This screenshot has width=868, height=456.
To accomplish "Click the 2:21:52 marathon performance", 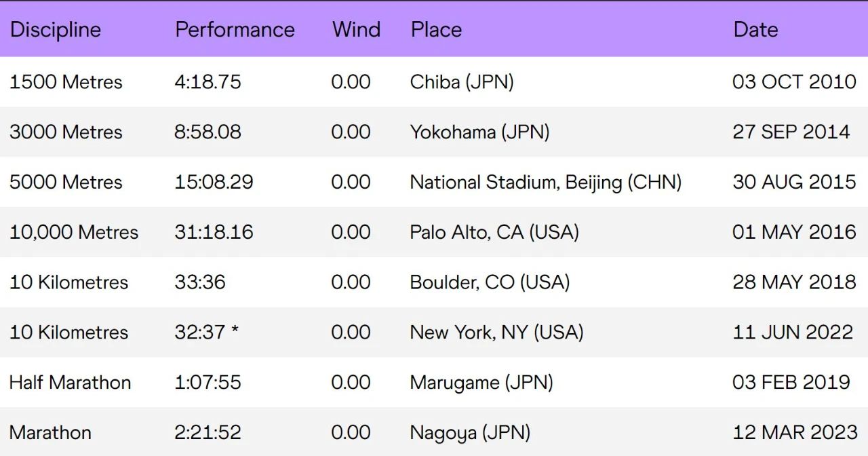I will [x=208, y=432].
